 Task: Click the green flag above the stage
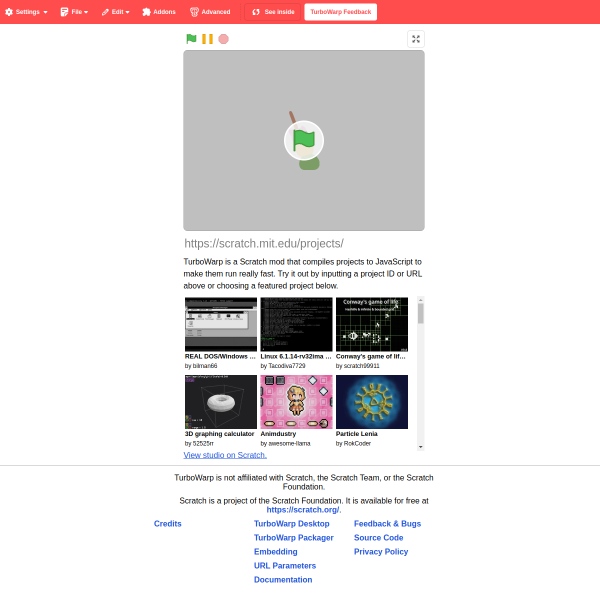tap(191, 39)
